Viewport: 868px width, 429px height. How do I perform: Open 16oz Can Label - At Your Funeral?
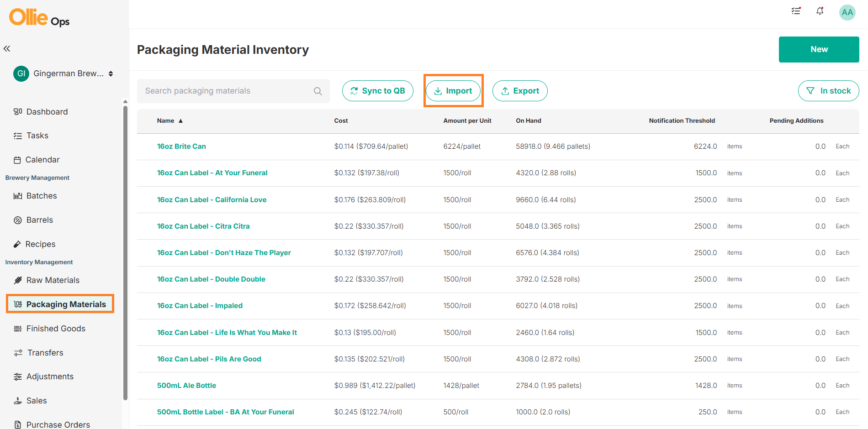tap(212, 173)
